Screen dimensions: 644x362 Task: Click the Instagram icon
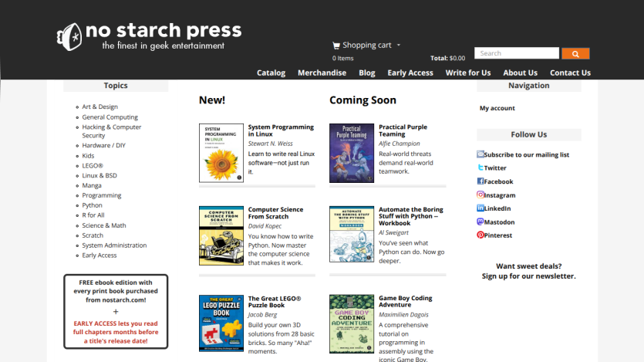[480, 195]
